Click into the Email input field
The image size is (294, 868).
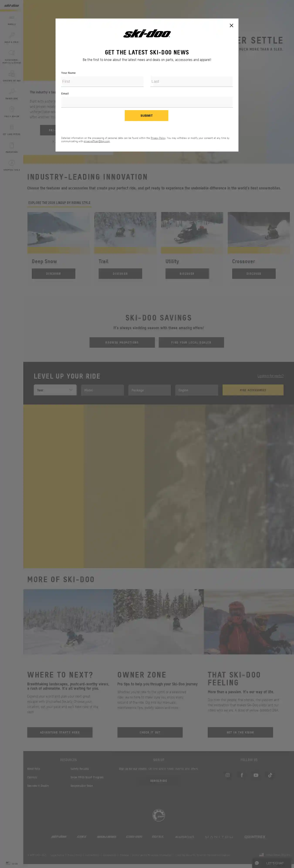[147, 102]
